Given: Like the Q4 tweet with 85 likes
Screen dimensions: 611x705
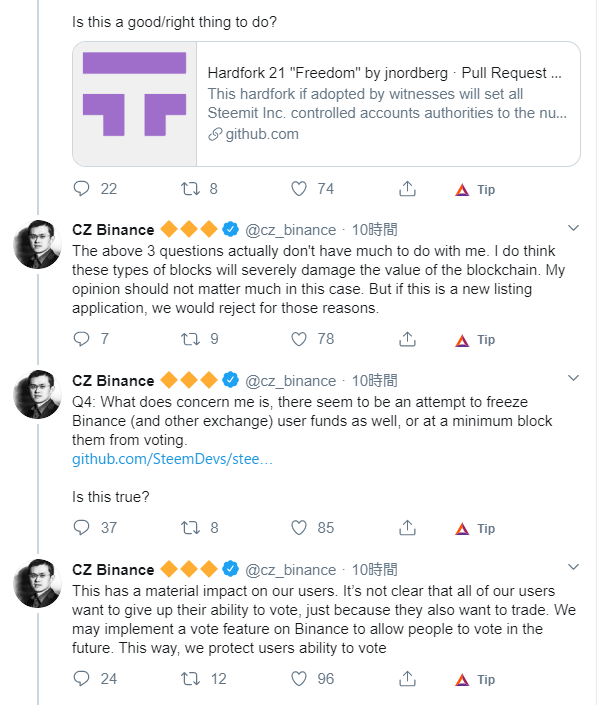Looking at the screenshot, I should (x=298, y=528).
